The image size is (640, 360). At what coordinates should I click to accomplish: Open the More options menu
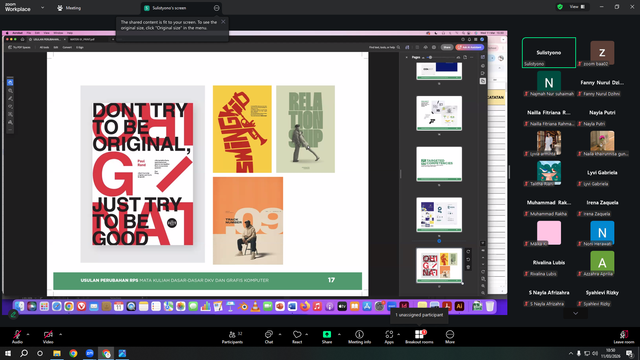[450, 337]
